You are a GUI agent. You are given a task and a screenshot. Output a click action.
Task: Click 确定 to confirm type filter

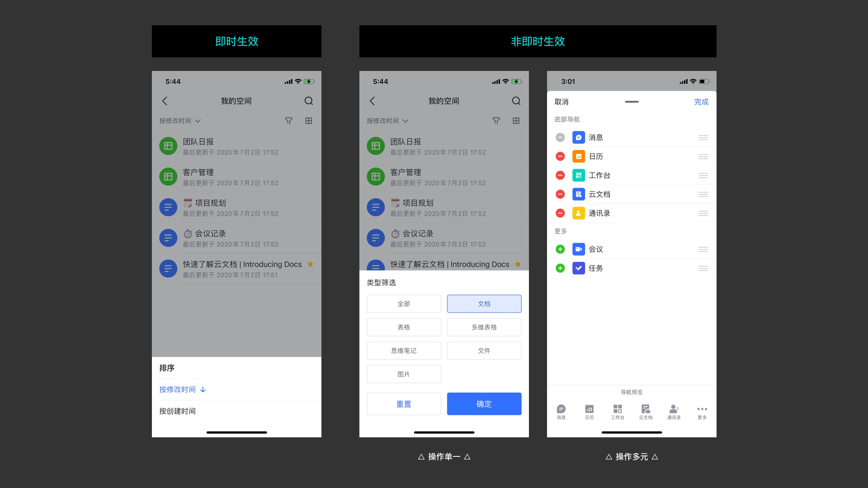pos(483,404)
